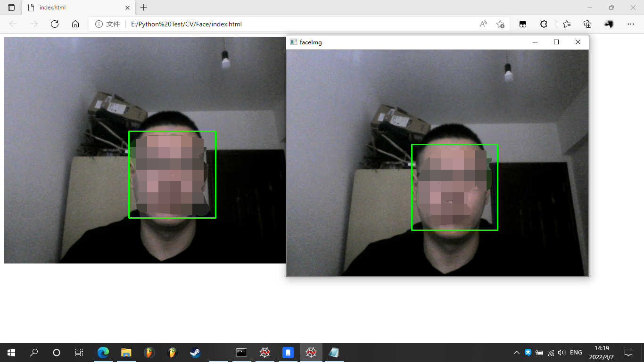Click the browser Home button

[x=75, y=24]
